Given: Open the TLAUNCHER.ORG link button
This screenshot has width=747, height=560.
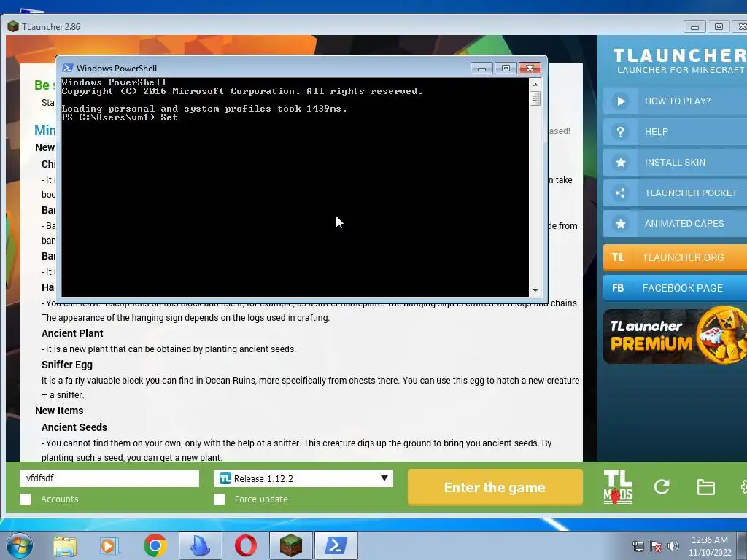Looking at the screenshot, I should pyautogui.click(x=675, y=257).
